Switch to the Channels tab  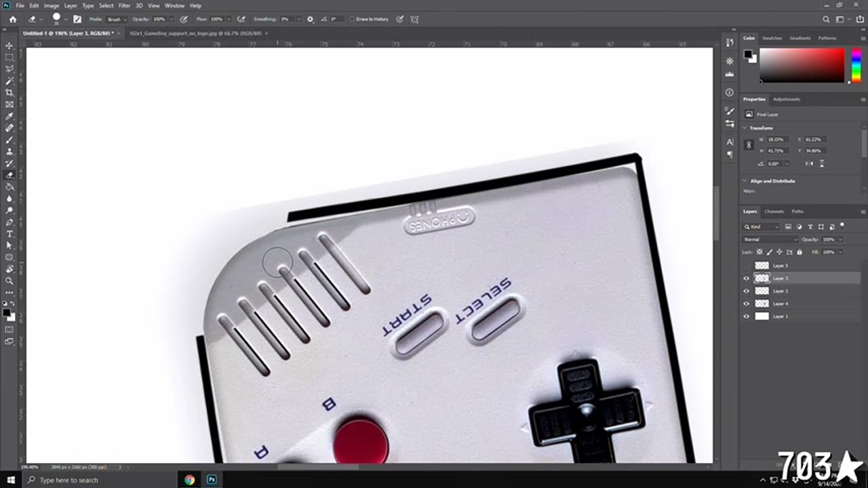click(774, 211)
